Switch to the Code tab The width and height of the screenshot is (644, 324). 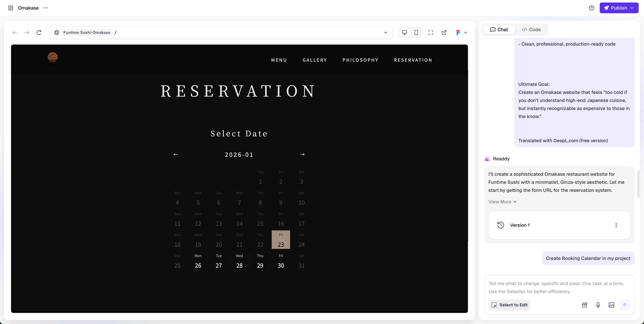pos(531,29)
